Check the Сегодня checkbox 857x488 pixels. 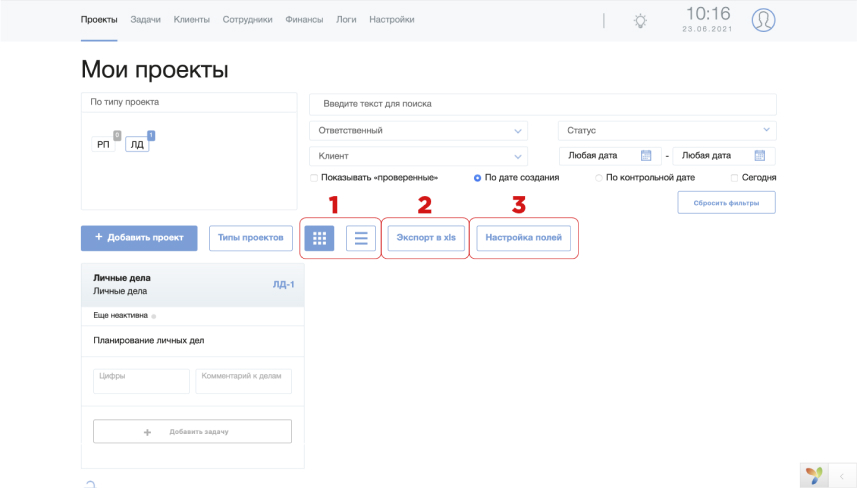[734, 178]
